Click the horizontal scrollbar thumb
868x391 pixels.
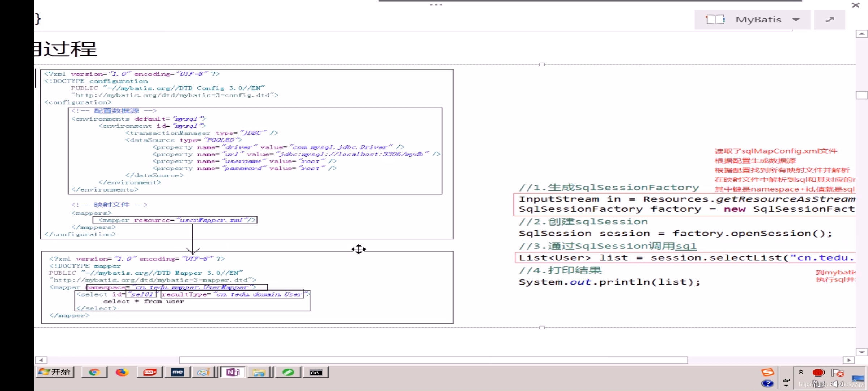point(433,360)
